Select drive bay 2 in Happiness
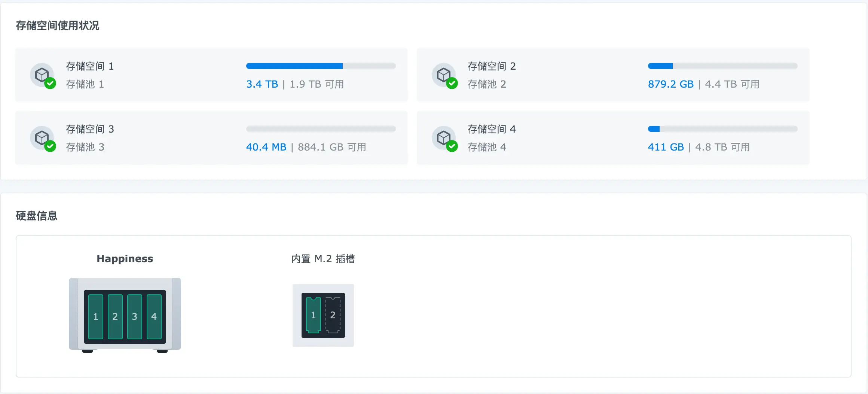 pos(115,316)
